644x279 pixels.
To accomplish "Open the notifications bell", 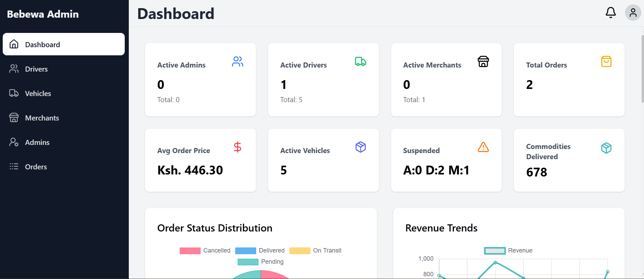I will point(610,13).
